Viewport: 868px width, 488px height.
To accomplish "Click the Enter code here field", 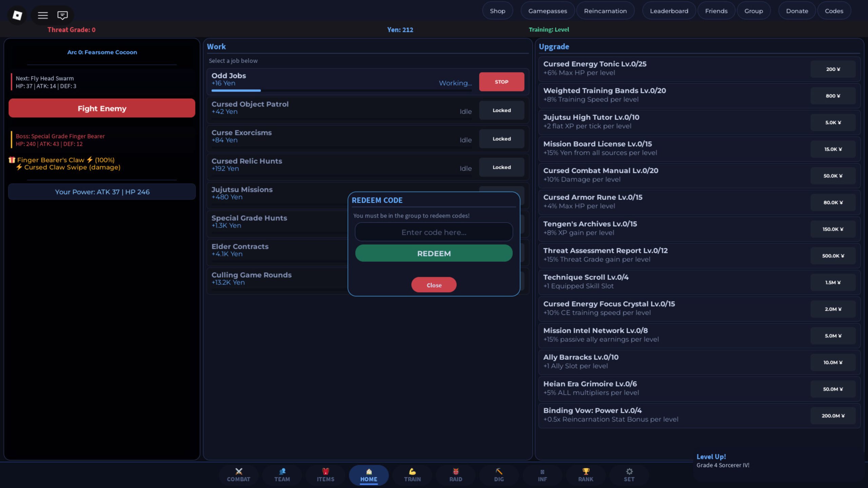I will pos(434,232).
